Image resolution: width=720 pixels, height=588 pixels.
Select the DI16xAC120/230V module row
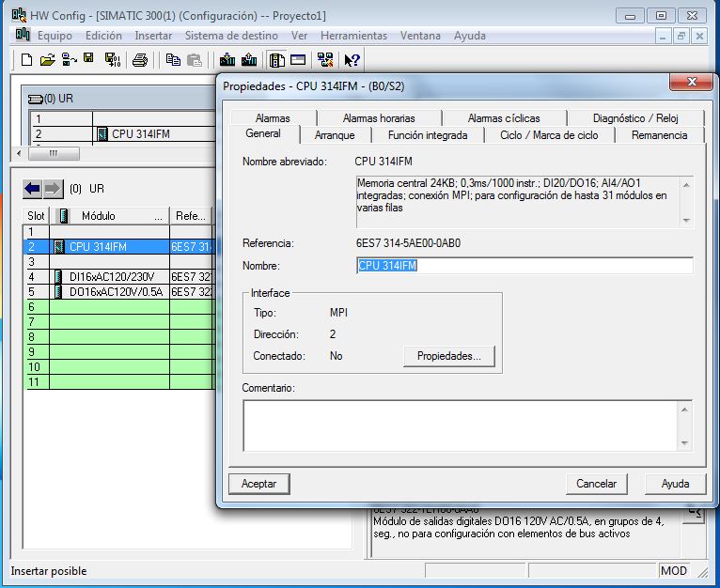click(109, 277)
